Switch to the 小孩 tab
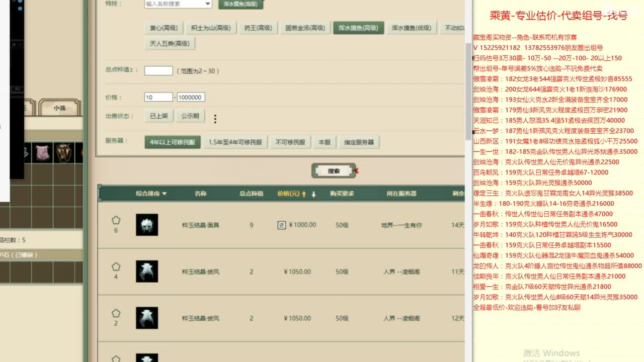 coord(59,108)
